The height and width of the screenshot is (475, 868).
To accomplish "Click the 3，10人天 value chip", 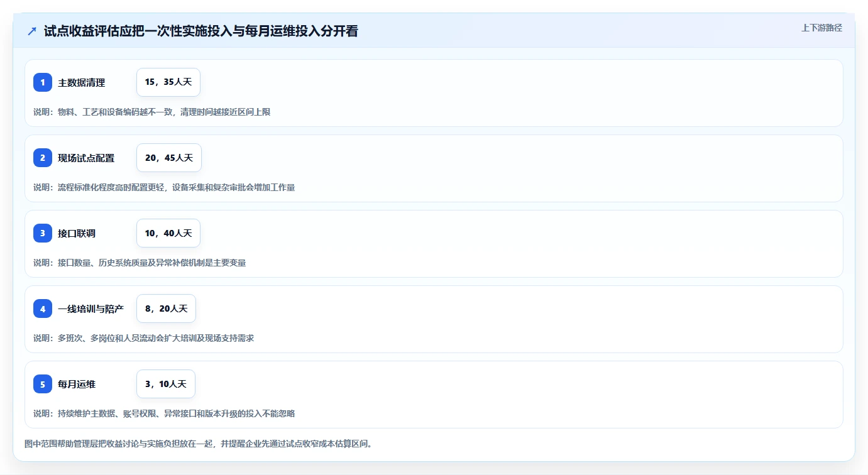I will tap(166, 384).
